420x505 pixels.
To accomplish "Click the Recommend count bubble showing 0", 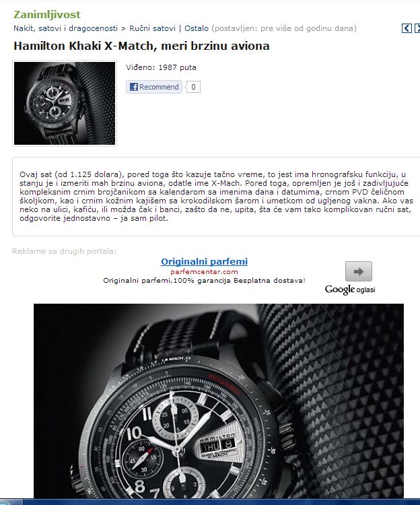I will [x=193, y=87].
